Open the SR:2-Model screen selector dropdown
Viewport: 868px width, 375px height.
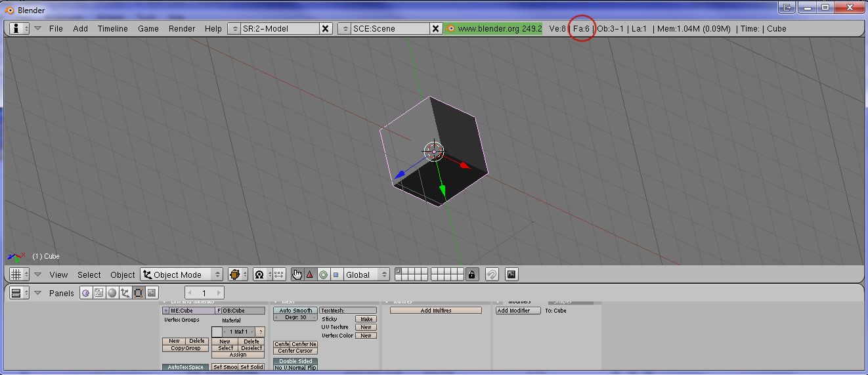pos(235,28)
